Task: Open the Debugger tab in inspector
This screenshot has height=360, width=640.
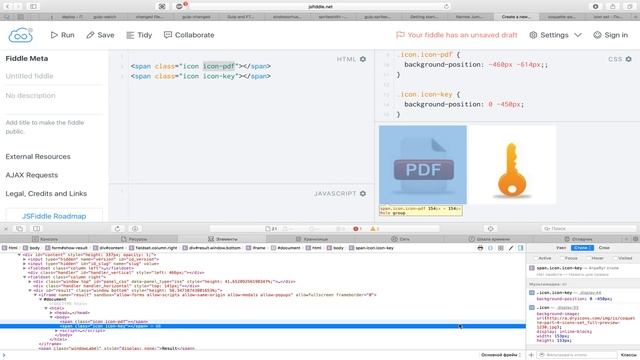Action: (578, 239)
